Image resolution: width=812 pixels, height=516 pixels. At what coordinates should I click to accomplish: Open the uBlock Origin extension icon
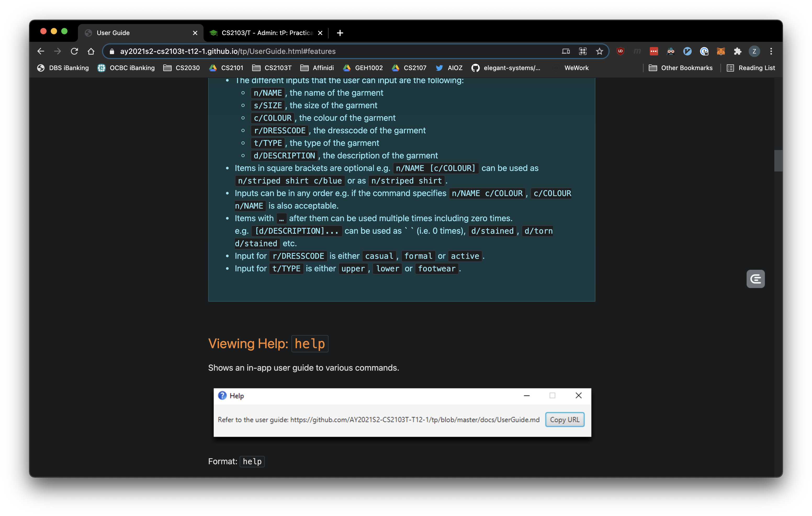pyautogui.click(x=620, y=51)
